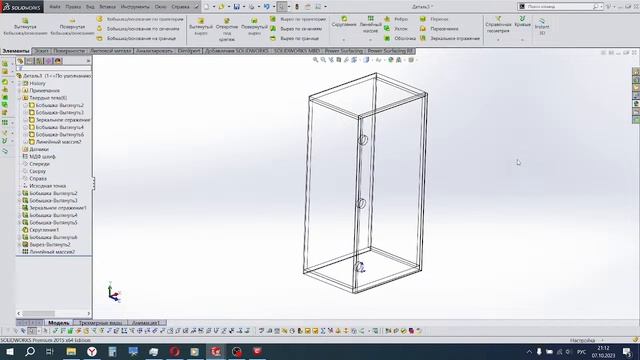Select the Перенос tool

tap(434, 19)
